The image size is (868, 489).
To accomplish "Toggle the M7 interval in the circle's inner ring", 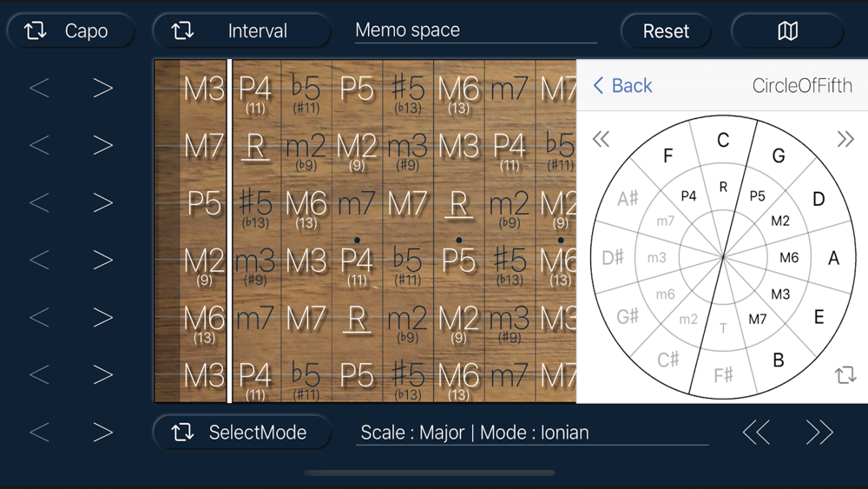I will click(757, 319).
